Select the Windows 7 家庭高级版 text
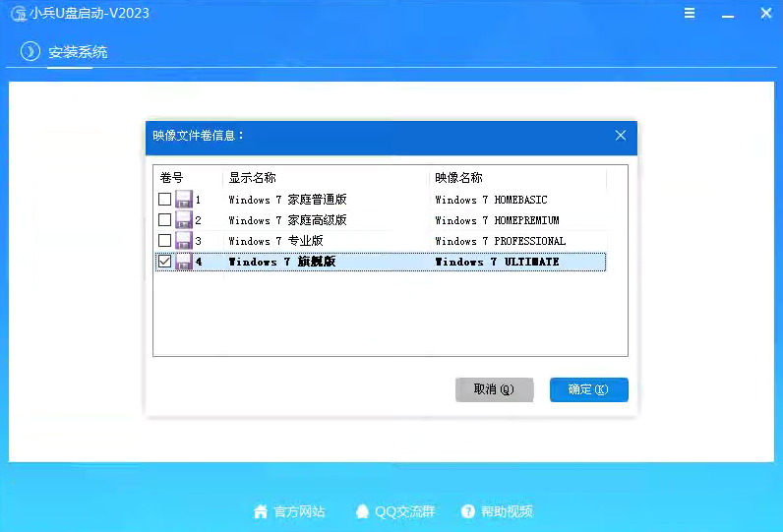 pos(287,220)
